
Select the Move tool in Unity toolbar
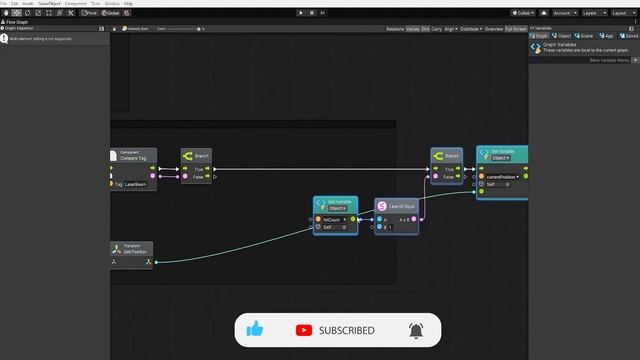(17, 13)
